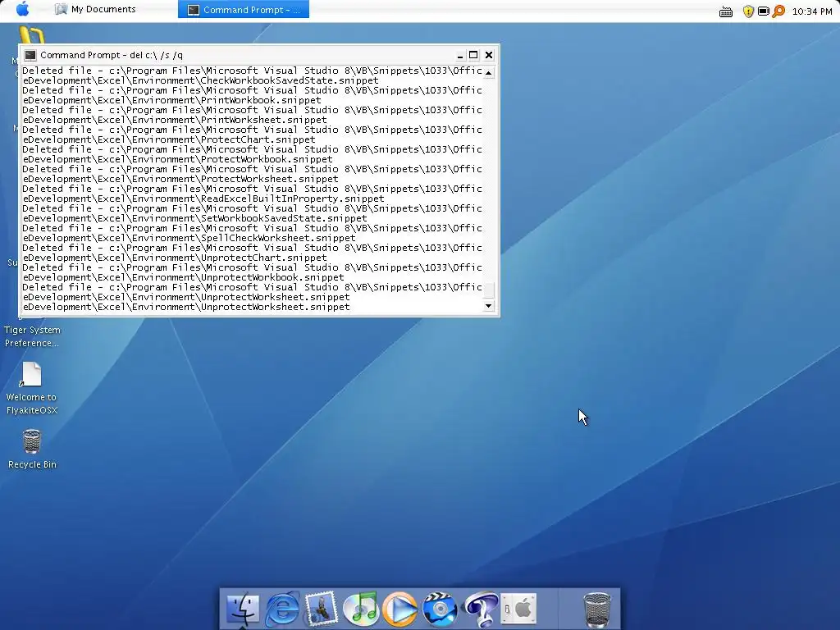Open the Sherlock question mark dock icon
The height and width of the screenshot is (630, 840).
point(480,609)
